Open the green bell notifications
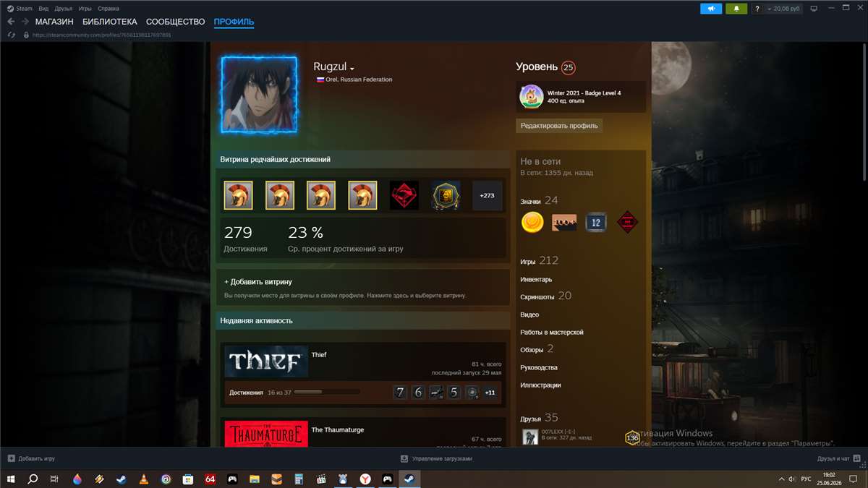Image resolution: width=868 pixels, height=488 pixels. click(736, 9)
